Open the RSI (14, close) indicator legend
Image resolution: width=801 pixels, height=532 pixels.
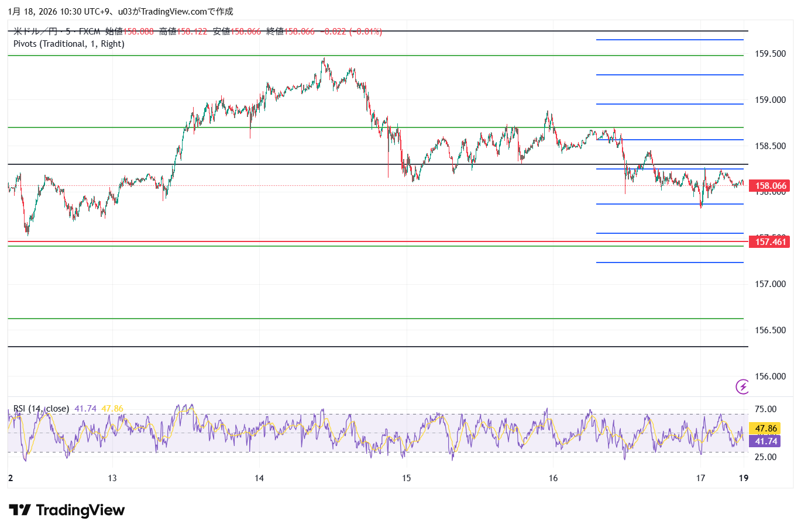pos(41,409)
